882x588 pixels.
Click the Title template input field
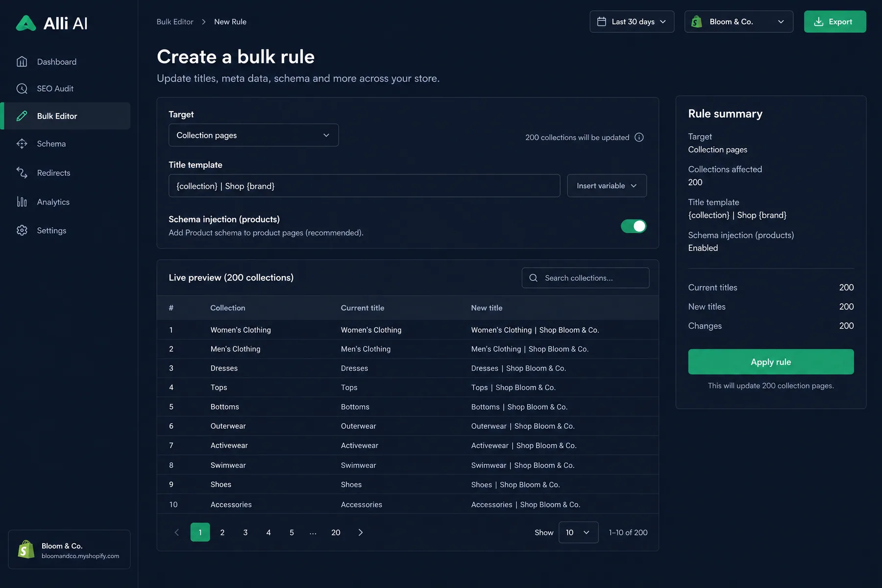tap(364, 186)
